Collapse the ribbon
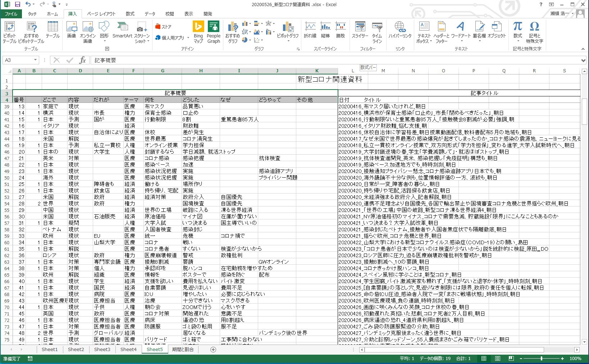The image size is (589, 364). coord(583,49)
